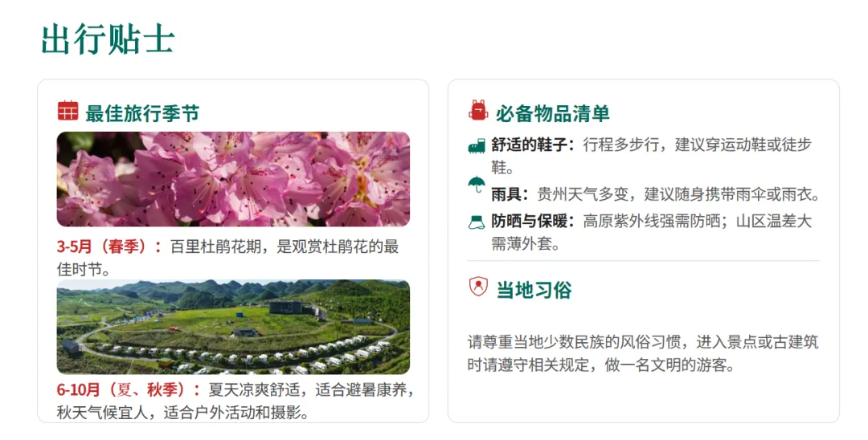
Task: Click the red calendar icon
Action: (68, 111)
